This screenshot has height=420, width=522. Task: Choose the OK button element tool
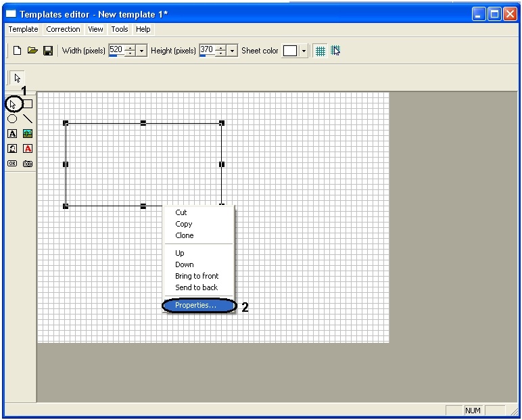click(x=12, y=164)
